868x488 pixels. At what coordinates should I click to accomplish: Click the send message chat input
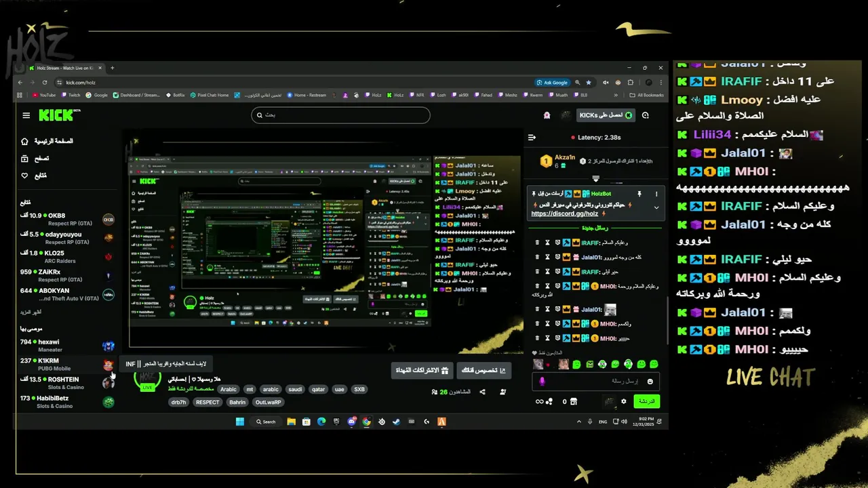tap(597, 382)
